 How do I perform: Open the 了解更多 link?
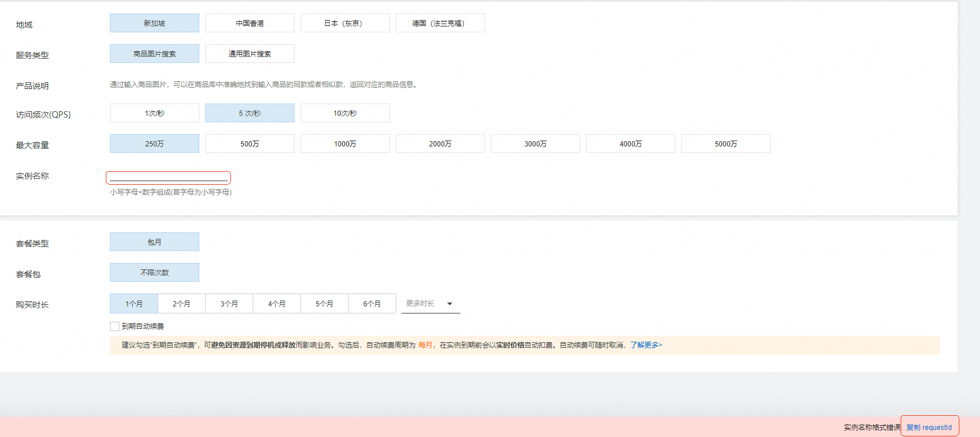(x=646, y=345)
